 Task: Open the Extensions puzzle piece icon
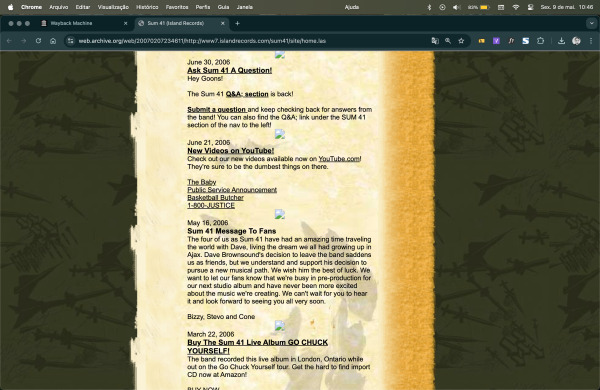540,41
